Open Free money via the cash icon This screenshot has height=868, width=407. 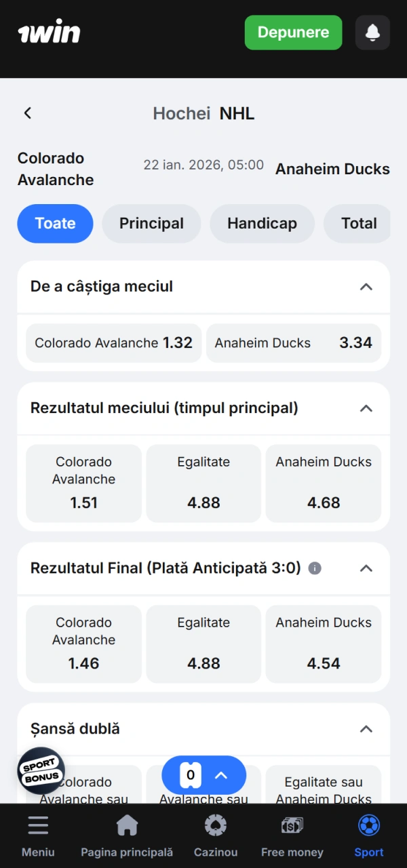tap(292, 825)
